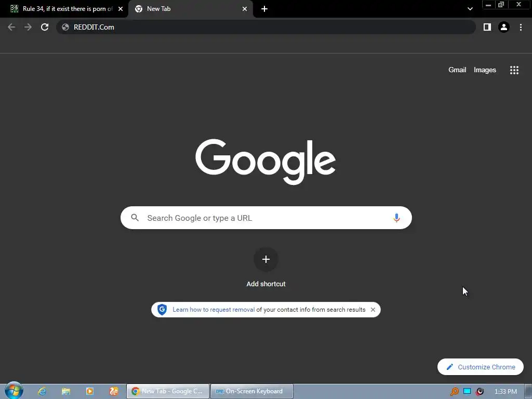Image resolution: width=532 pixels, height=399 pixels.
Task: Click the Customize Chrome button
Action: (x=480, y=367)
